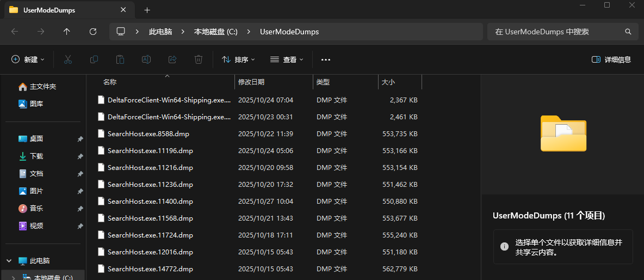Screen dimensions: 644x280
Task: Click the monitor icon in address bar
Action: 121,32
